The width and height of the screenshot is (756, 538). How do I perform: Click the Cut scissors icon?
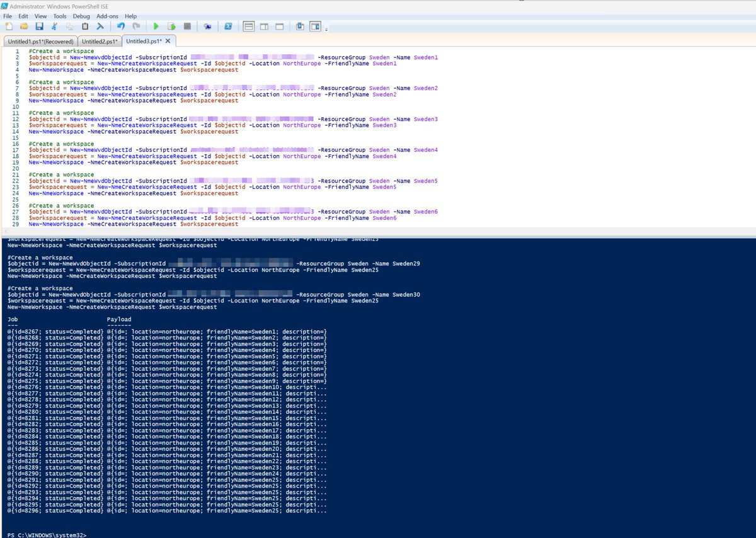54,26
